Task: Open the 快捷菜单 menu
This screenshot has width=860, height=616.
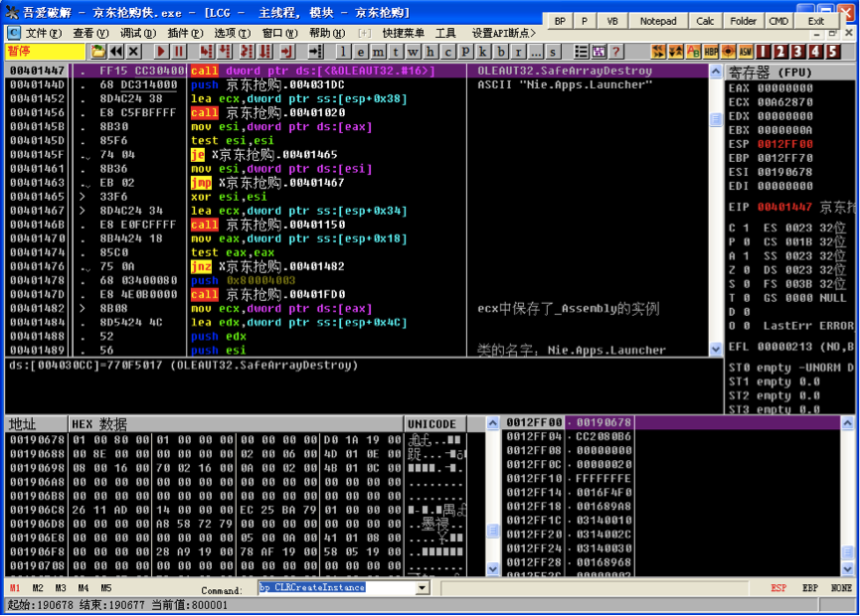Action: tap(403, 34)
